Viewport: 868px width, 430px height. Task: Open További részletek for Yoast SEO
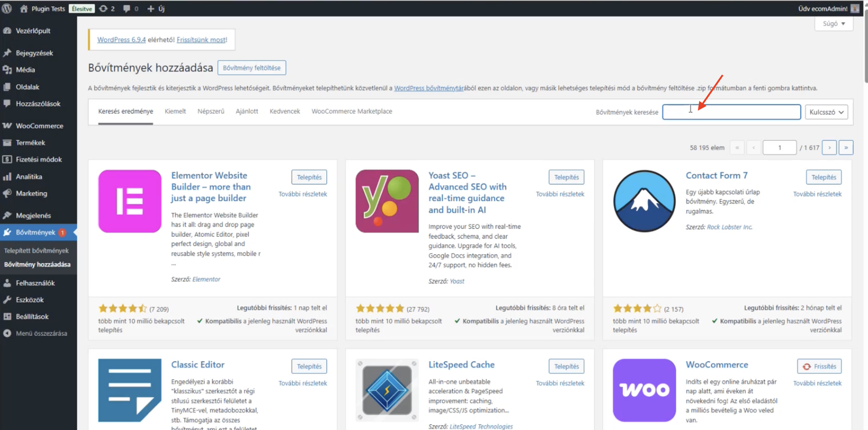tap(560, 194)
